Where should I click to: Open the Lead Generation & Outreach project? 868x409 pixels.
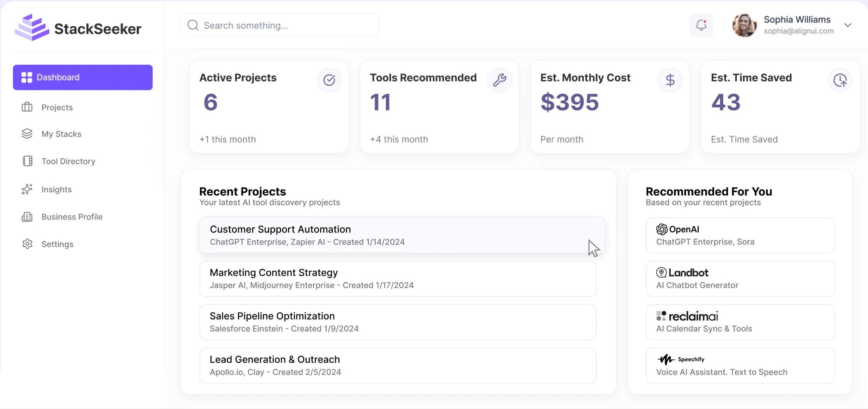click(x=398, y=365)
